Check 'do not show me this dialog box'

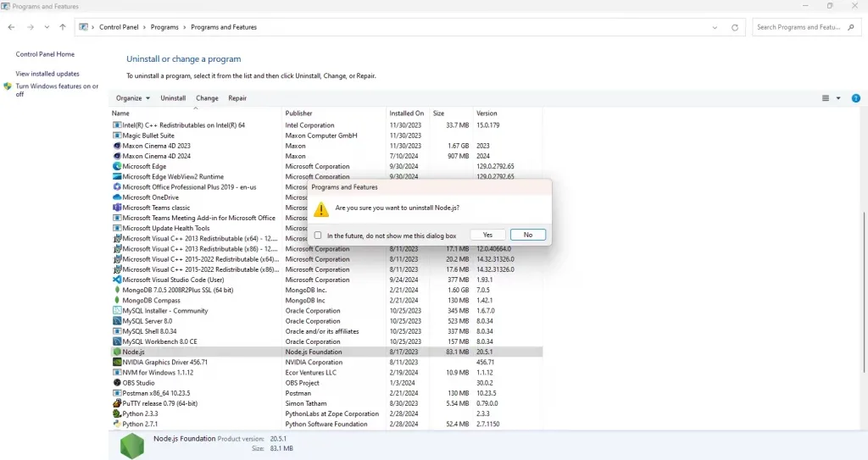coord(318,236)
